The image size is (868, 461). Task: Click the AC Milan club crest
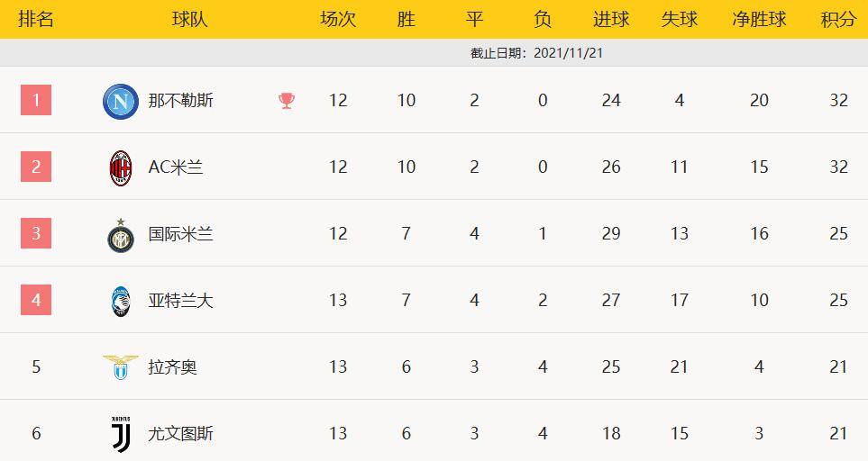120,167
